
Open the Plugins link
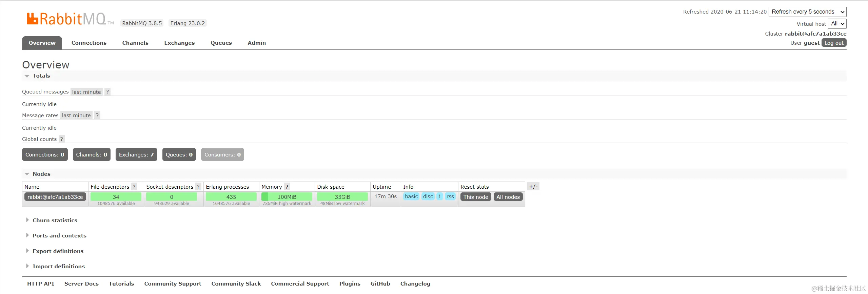click(350, 284)
